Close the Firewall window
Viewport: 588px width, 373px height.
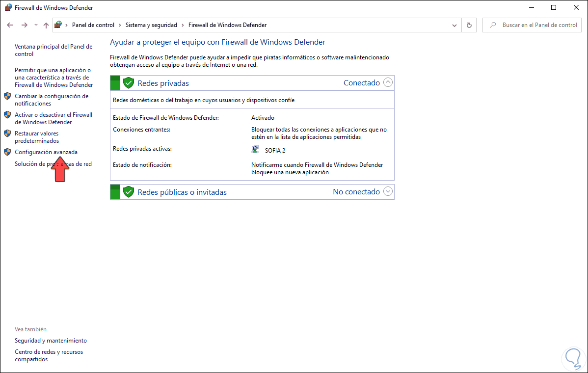coord(576,7)
